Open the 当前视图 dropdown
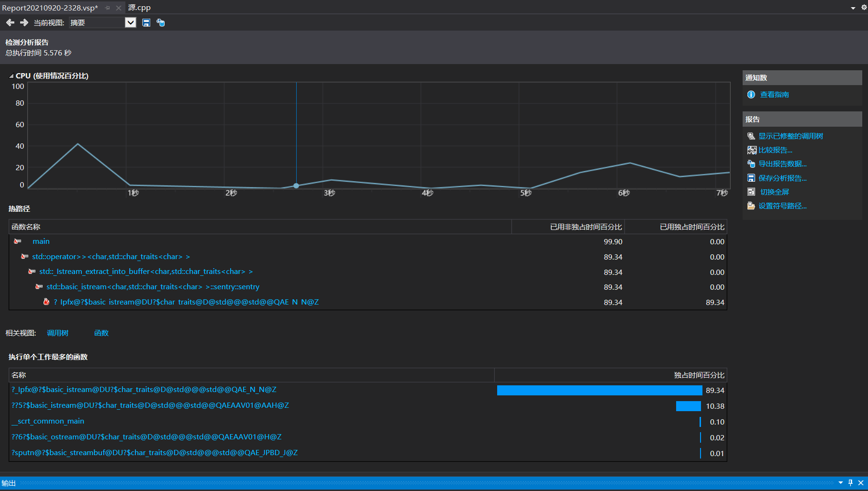This screenshot has width=868, height=491. click(x=130, y=22)
